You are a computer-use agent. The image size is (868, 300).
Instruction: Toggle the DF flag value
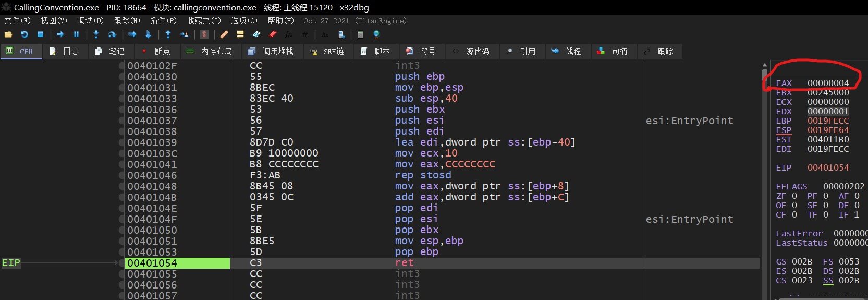(x=857, y=206)
